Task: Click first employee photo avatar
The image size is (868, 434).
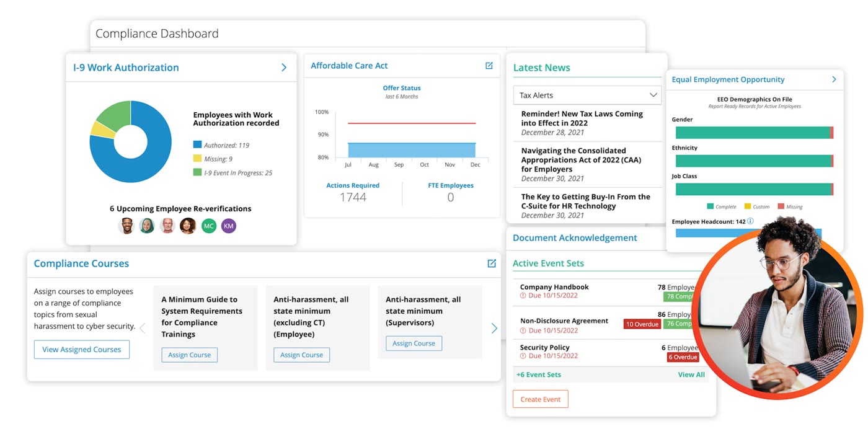Action: (126, 226)
